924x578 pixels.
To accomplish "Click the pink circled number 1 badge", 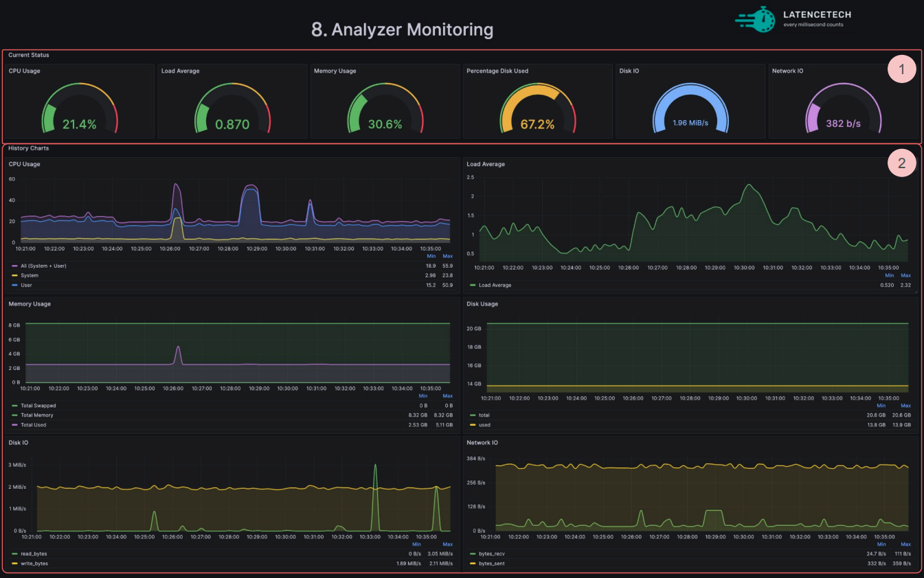I will pyautogui.click(x=902, y=69).
